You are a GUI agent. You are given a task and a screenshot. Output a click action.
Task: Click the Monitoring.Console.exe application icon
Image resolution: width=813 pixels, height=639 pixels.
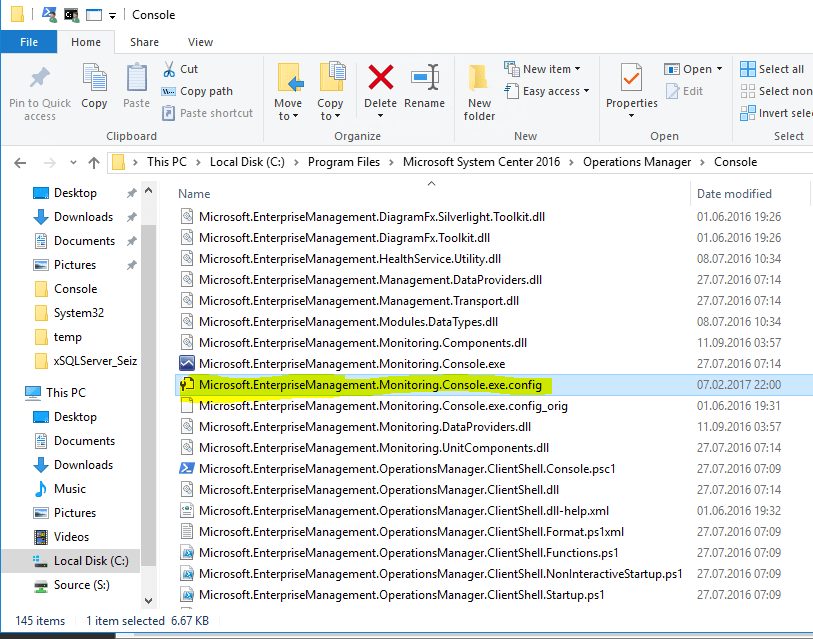(x=187, y=364)
